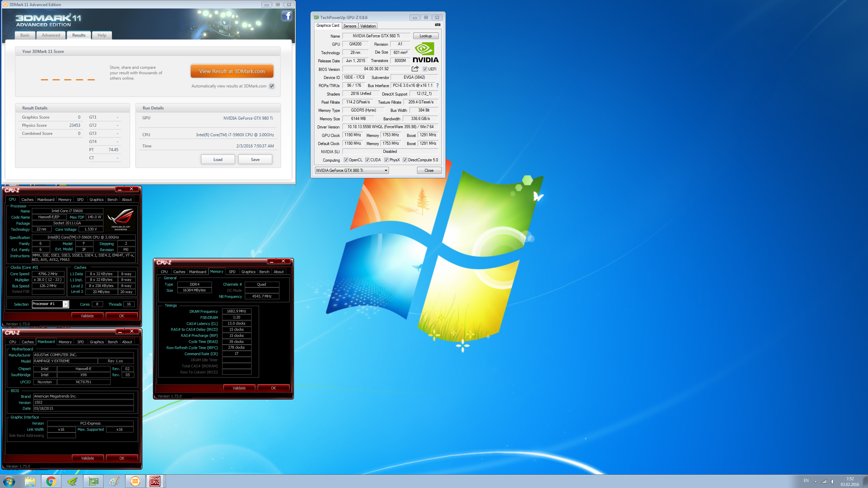Toggle the DirectCompute 5.0 checkbox
Image resolution: width=868 pixels, height=488 pixels.
[405, 160]
